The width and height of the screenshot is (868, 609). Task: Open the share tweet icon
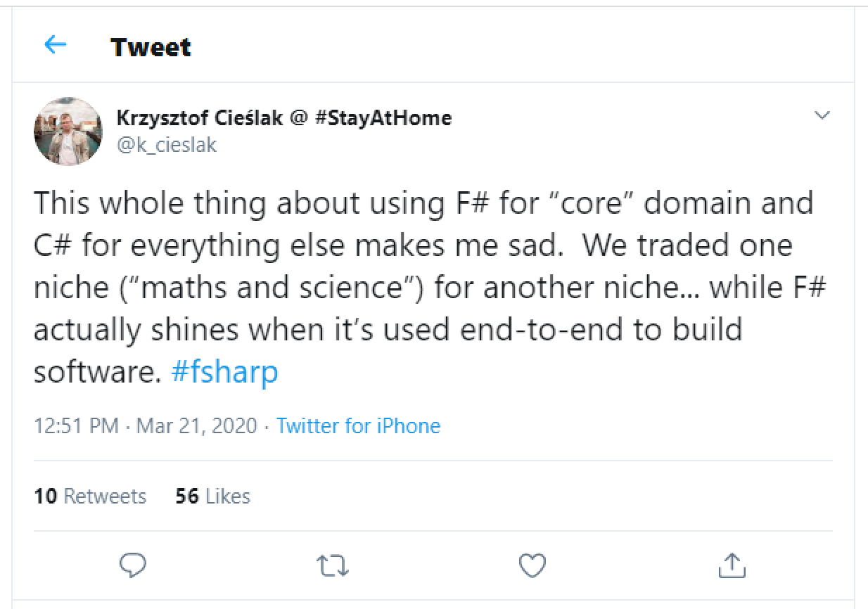[731, 564]
